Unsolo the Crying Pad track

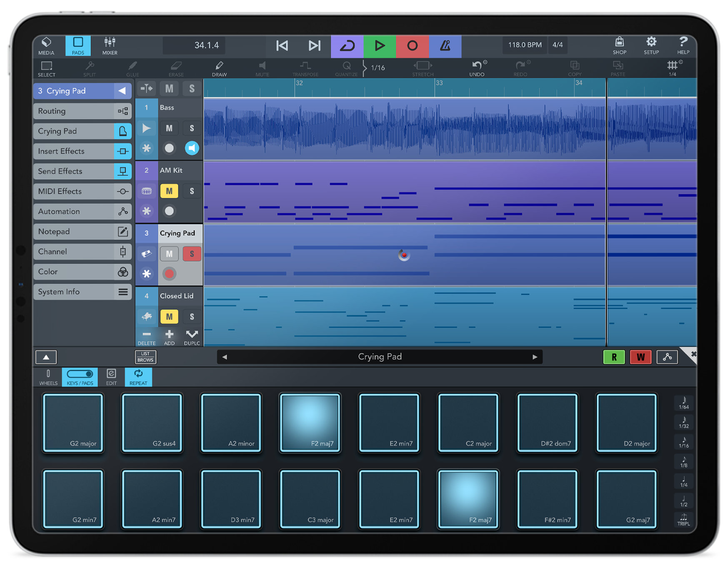click(x=192, y=254)
